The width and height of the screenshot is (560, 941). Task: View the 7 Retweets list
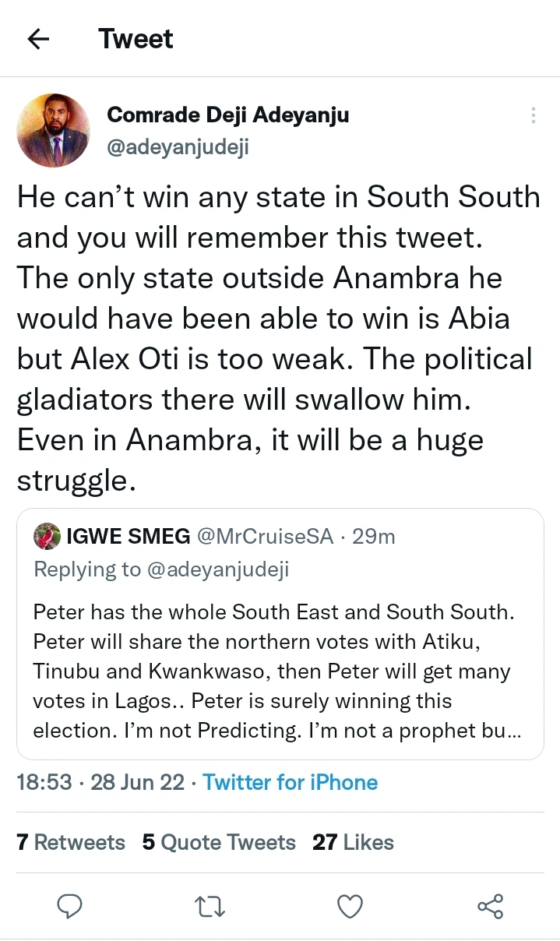71,842
